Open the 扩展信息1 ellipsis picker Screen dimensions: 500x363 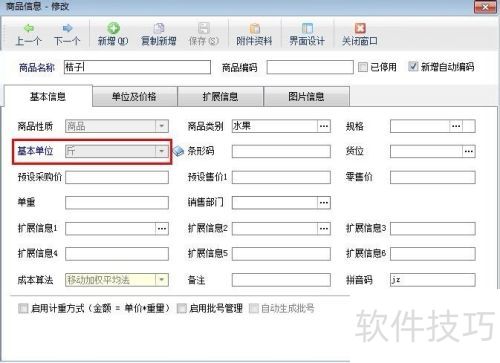coord(162,229)
